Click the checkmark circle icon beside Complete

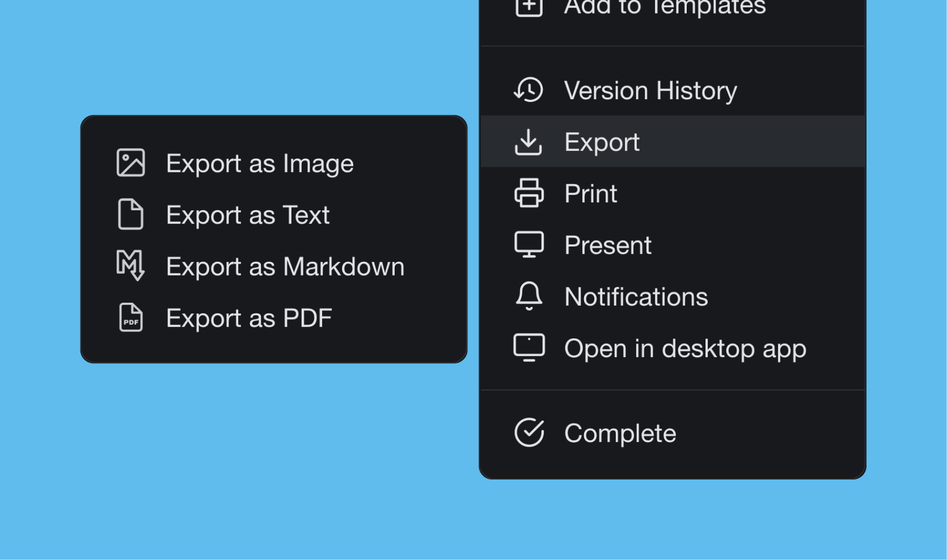click(529, 432)
